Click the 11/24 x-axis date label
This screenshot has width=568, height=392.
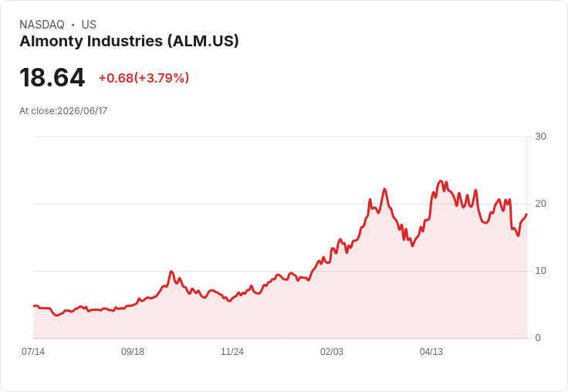point(232,352)
